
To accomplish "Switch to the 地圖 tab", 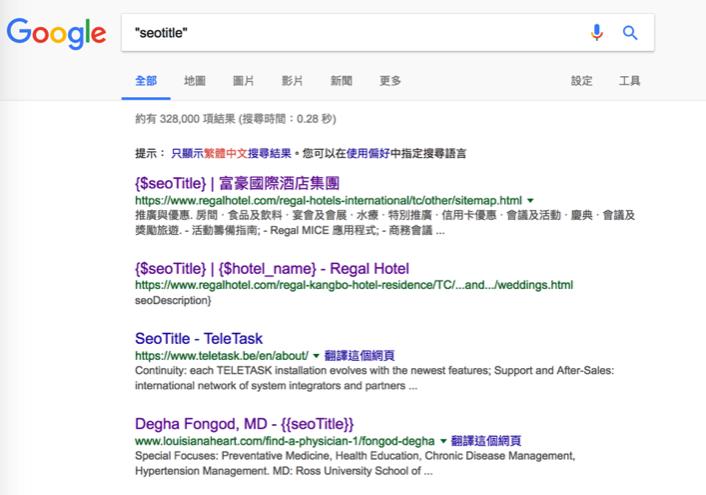I will pyautogui.click(x=195, y=81).
